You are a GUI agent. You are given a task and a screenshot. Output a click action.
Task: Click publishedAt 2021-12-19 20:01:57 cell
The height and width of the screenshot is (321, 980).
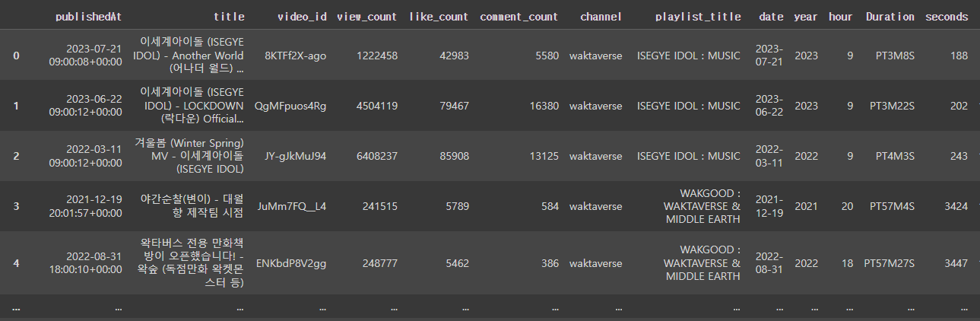pos(85,206)
